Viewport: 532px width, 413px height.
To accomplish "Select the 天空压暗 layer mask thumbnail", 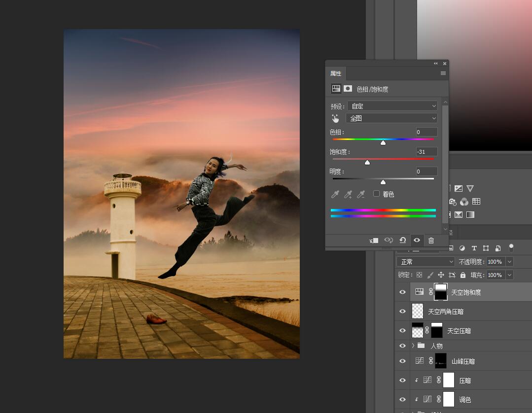I will click(437, 330).
